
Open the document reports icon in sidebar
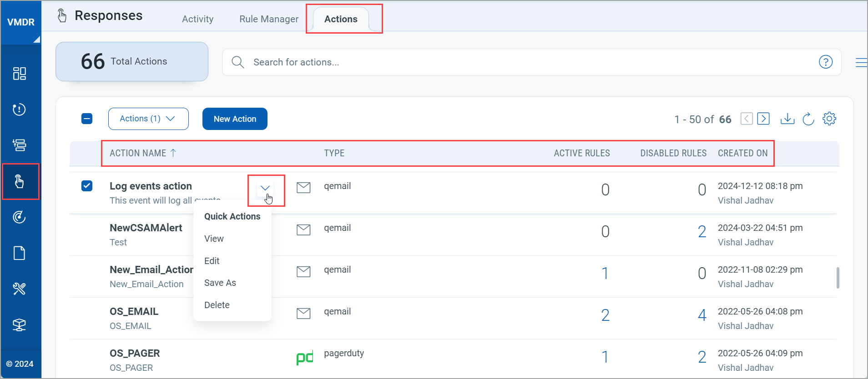coord(20,253)
